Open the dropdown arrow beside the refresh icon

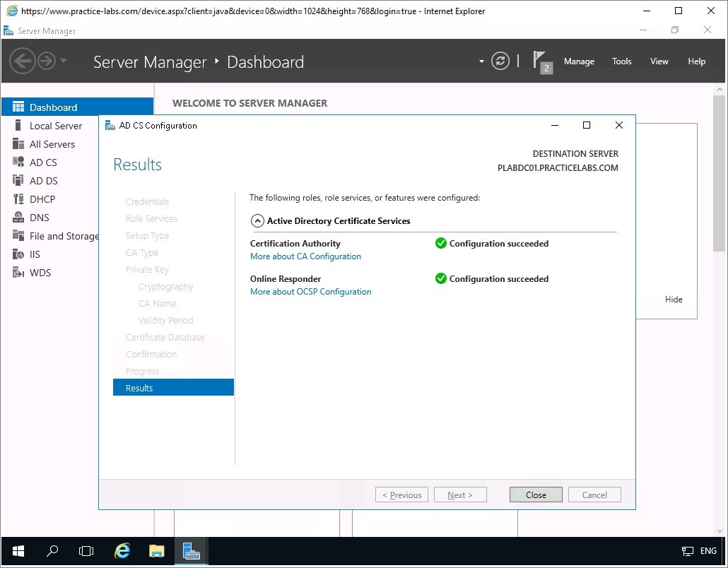(481, 61)
